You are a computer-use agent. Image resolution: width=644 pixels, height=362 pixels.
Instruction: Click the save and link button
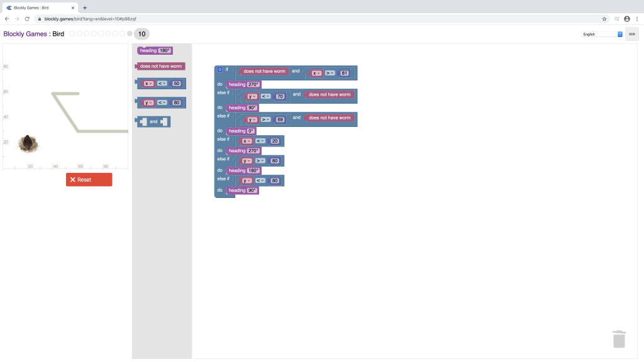tap(631, 34)
